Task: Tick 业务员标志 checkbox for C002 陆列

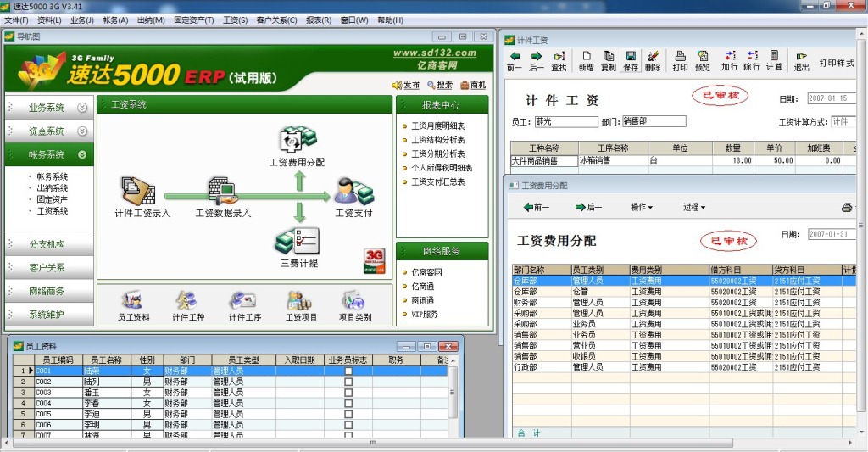Action: (348, 382)
